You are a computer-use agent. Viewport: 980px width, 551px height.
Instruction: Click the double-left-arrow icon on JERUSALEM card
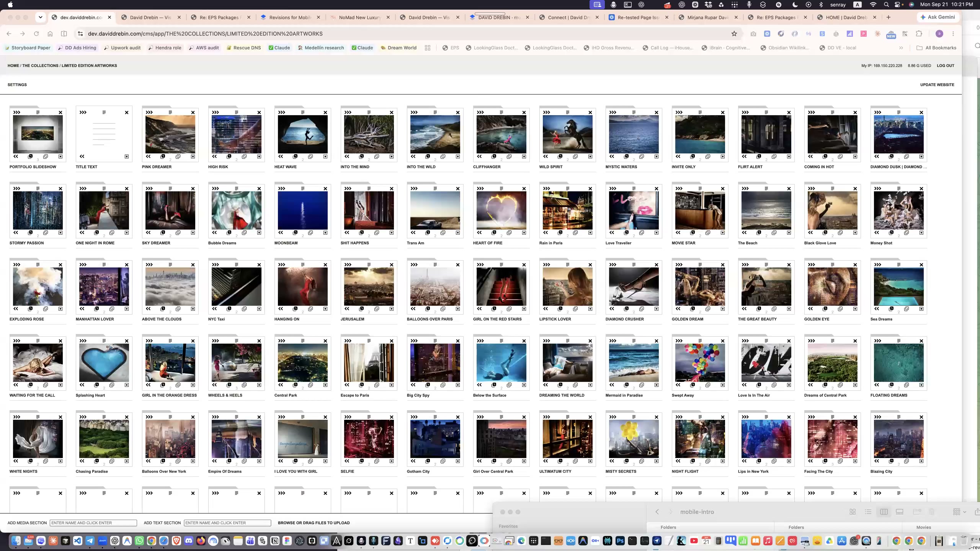(347, 308)
